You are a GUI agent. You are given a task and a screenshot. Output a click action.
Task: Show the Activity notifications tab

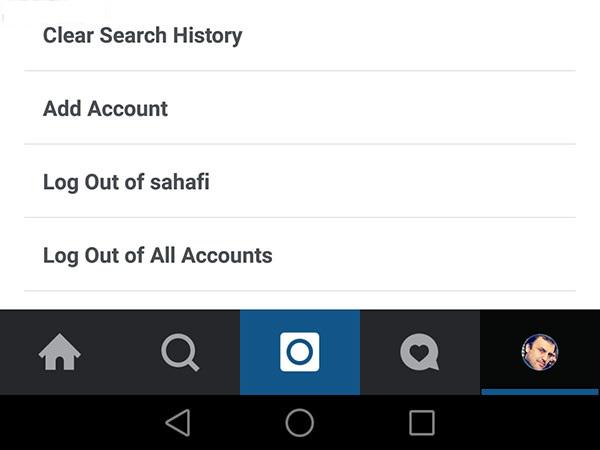(419, 352)
